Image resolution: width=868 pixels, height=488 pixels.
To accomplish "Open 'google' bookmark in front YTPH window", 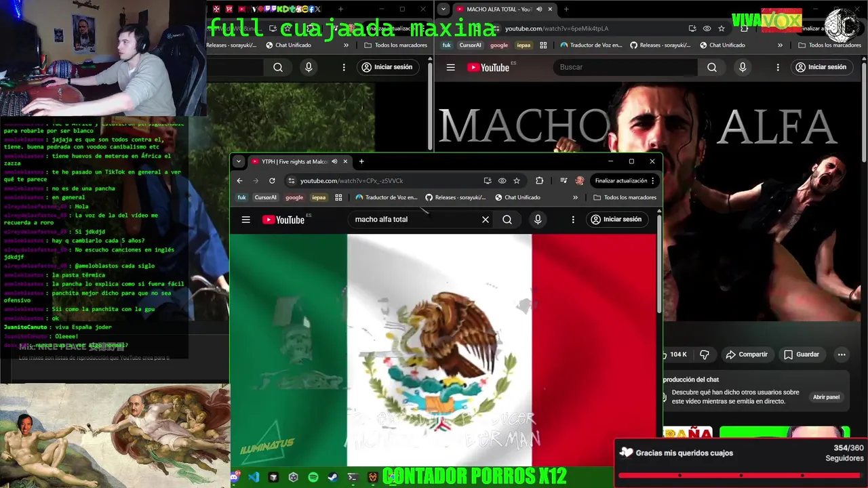I will point(294,198).
